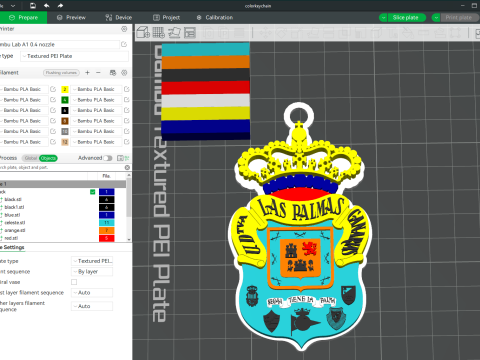Clear the object search field
Viewport: 480px width, 360px height.
[x=127, y=167]
